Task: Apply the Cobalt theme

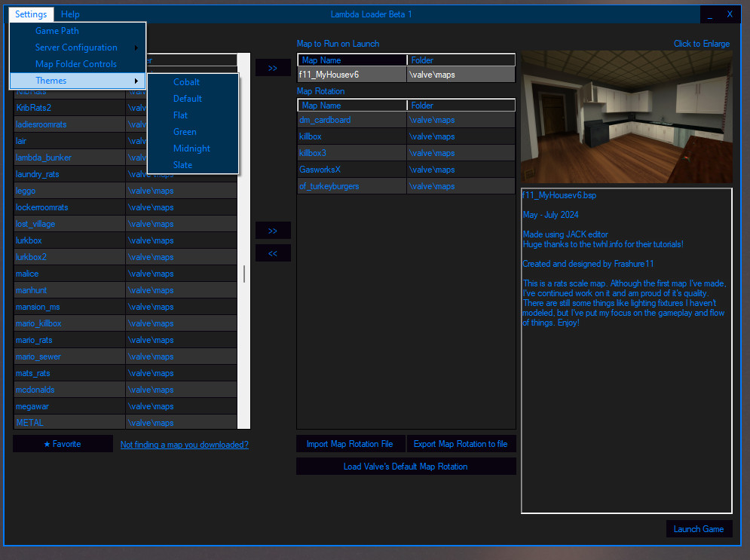Action: coord(186,81)
